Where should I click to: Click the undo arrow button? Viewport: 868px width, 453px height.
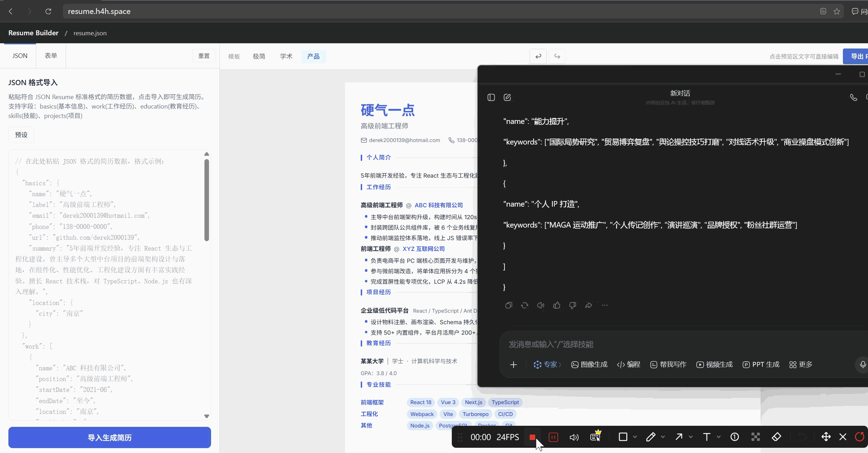tap(538, 56)
